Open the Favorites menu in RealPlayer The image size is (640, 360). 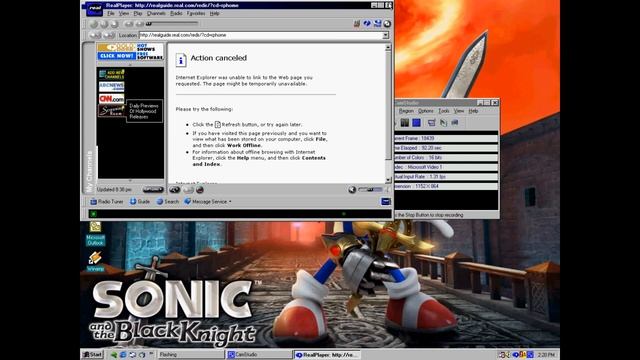point(196,13)
